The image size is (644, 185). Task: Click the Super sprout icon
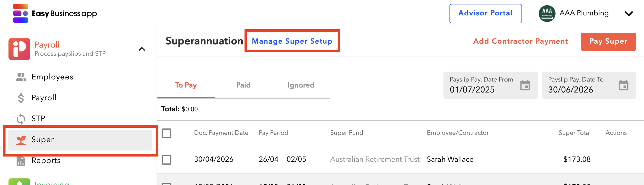21,140
